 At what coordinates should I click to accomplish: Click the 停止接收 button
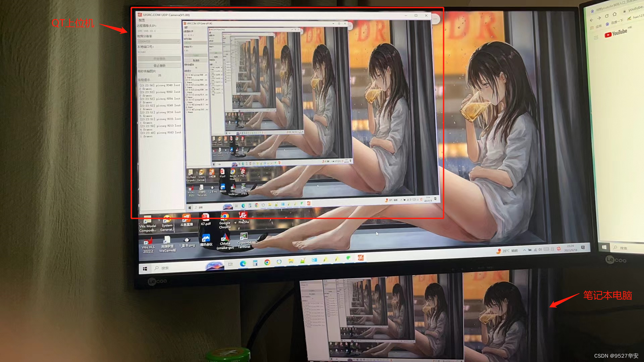coord(160,66)
